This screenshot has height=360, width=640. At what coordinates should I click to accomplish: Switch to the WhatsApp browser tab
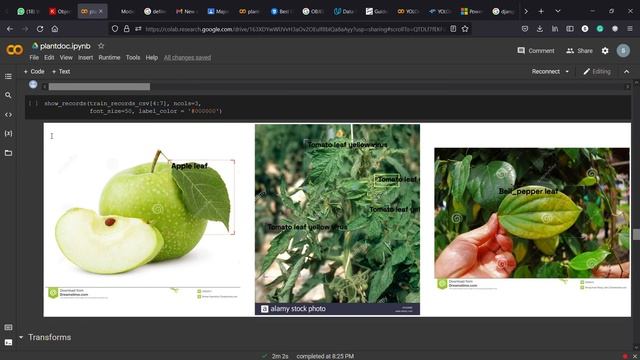point(27,11)
